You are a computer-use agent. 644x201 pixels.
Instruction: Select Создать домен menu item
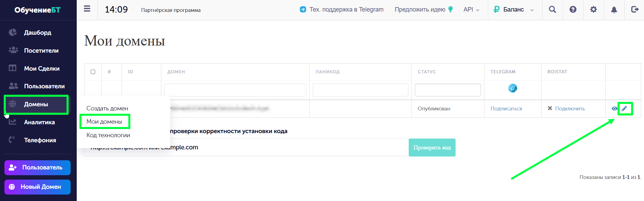point(107,108)
